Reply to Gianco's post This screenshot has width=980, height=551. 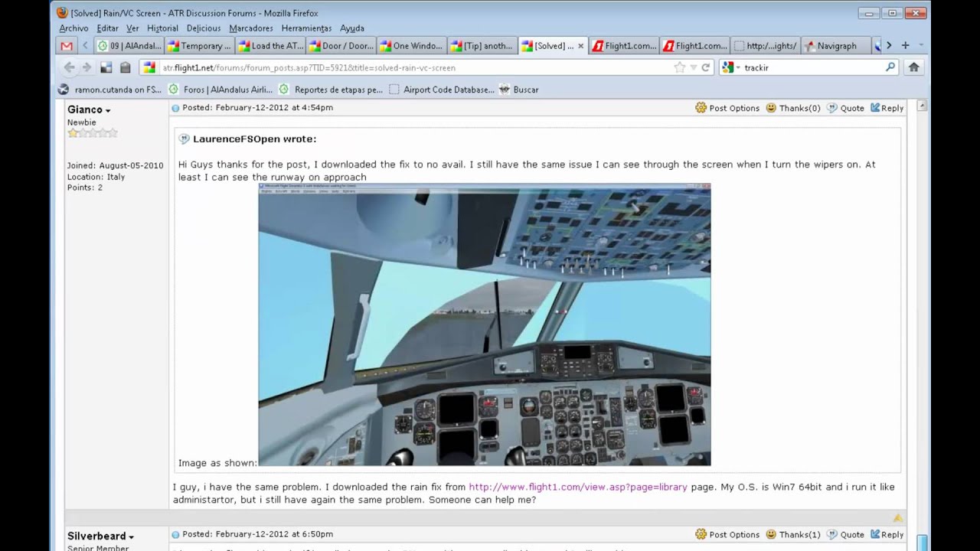coord(887,108)
